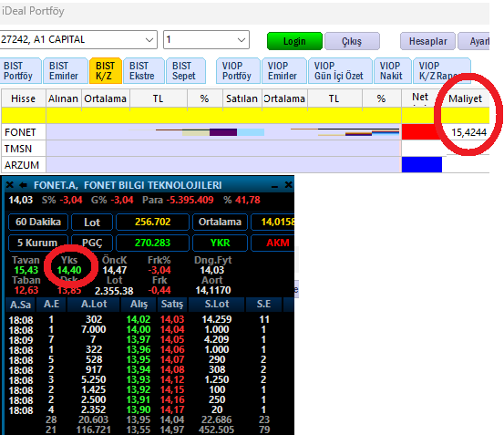Click the Lot value 256.702
The image size is (504, 435).
[x=152, y=222]
